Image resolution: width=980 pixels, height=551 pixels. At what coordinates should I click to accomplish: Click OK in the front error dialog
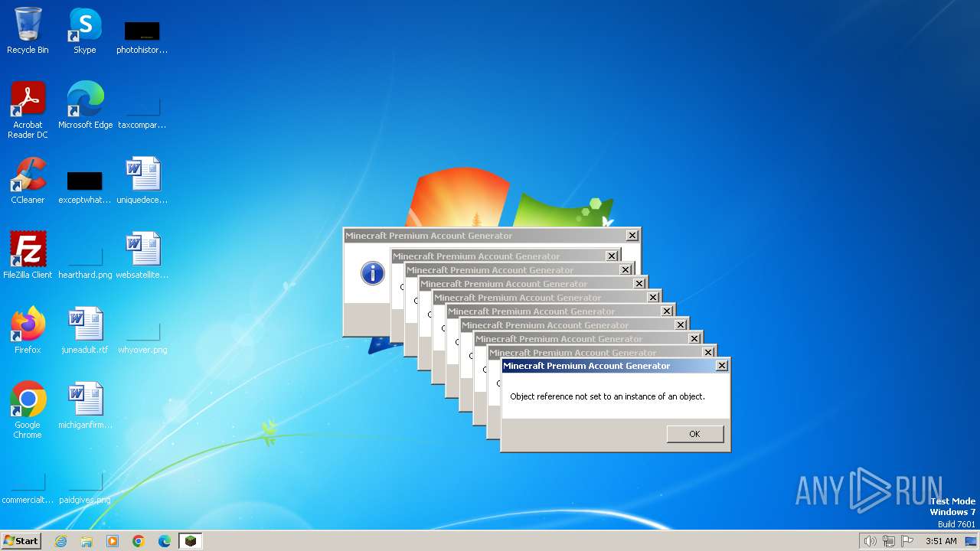(x=694, y=434)
